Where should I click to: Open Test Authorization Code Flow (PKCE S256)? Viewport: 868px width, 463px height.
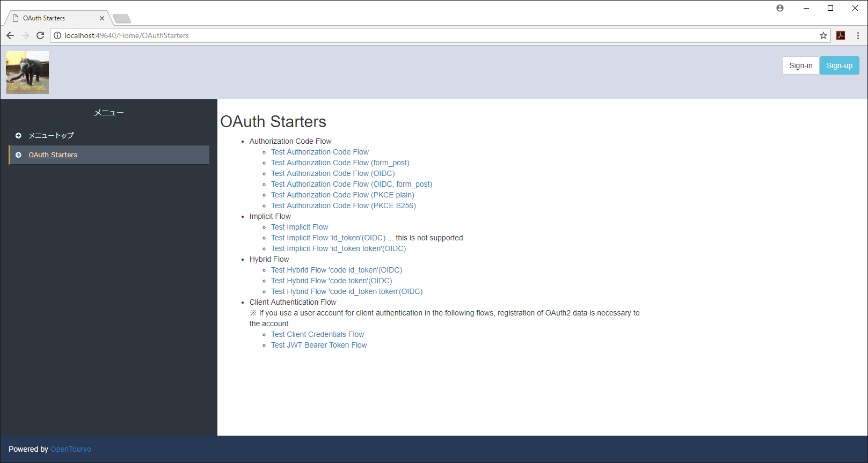pyautogui.click(x=343, y=205)
